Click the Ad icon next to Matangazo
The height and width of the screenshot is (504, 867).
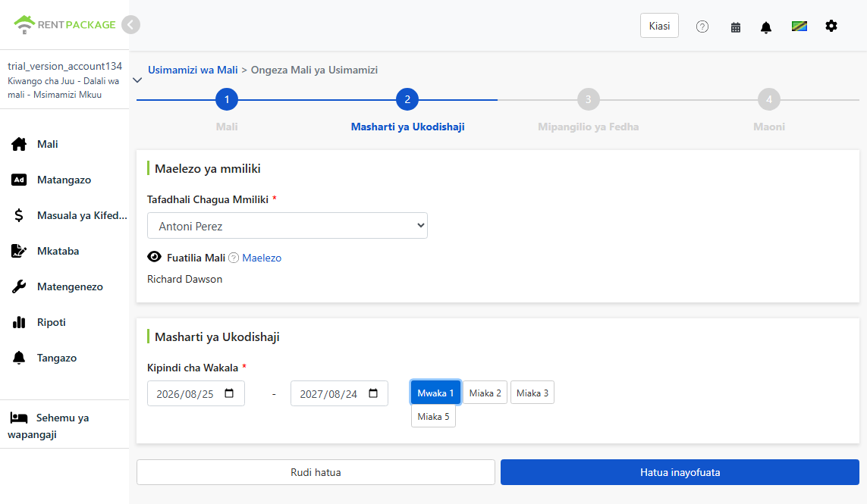tap(19, 180)
